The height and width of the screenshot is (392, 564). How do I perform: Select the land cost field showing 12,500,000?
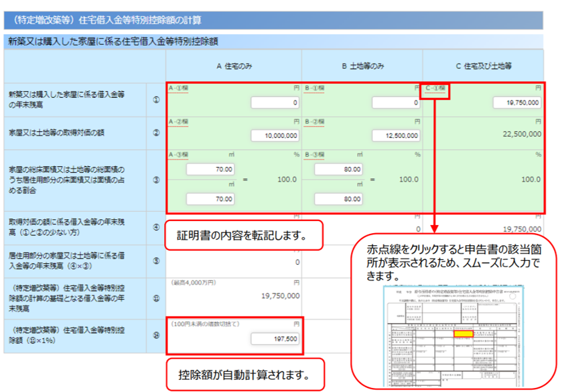(396, 135)
